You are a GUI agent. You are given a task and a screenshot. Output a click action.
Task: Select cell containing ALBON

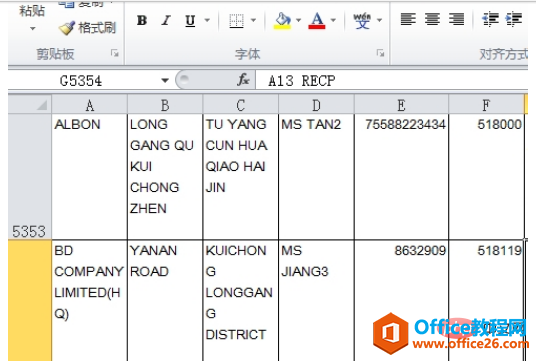click(x=90, y=177)
